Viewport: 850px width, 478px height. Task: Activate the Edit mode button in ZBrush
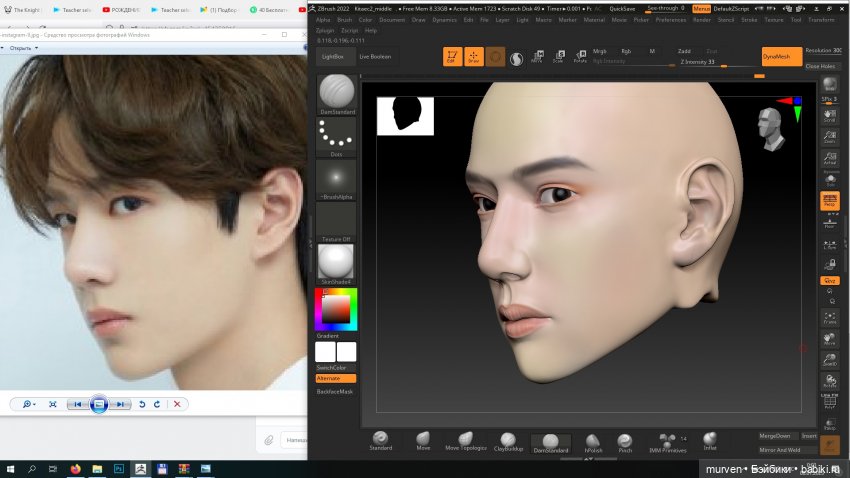[452, 56]
